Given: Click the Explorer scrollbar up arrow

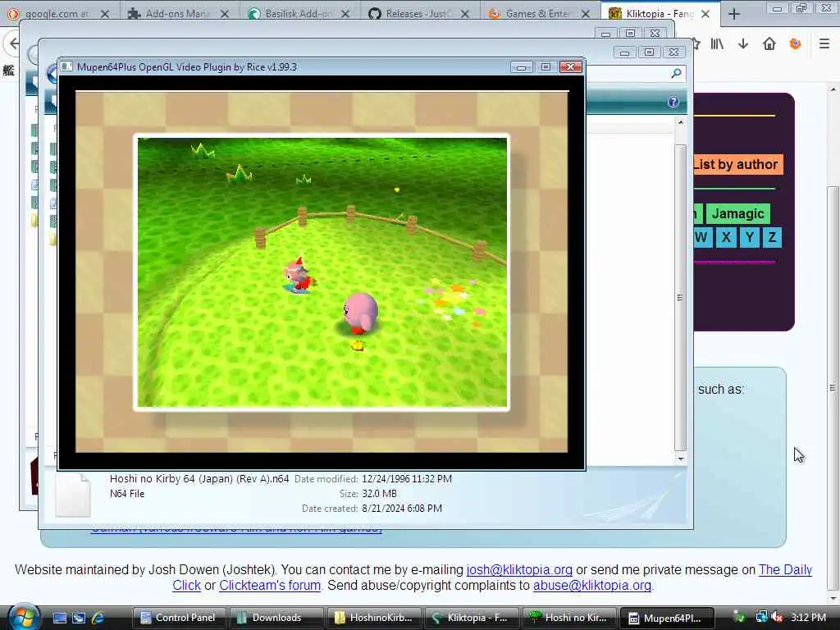Looking at the screenshot, I should 680,123.
